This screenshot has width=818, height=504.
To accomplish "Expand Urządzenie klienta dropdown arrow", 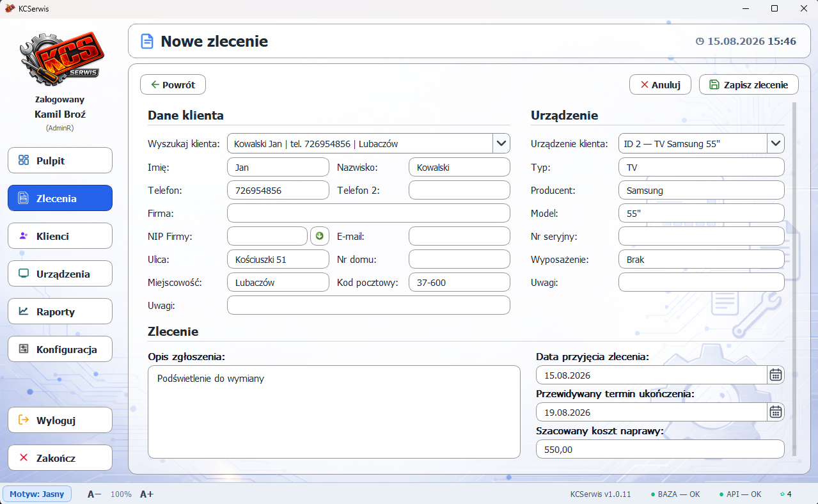I will point(776,143).
